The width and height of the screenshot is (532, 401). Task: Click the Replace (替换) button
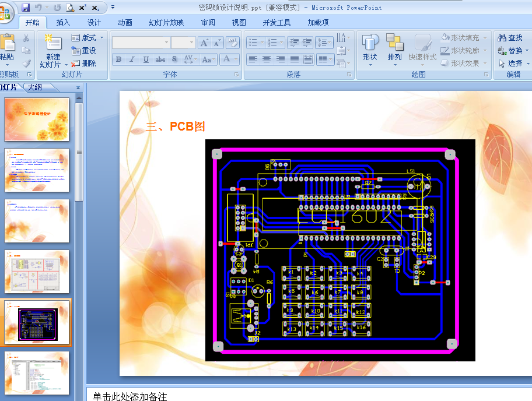point(512,51)
